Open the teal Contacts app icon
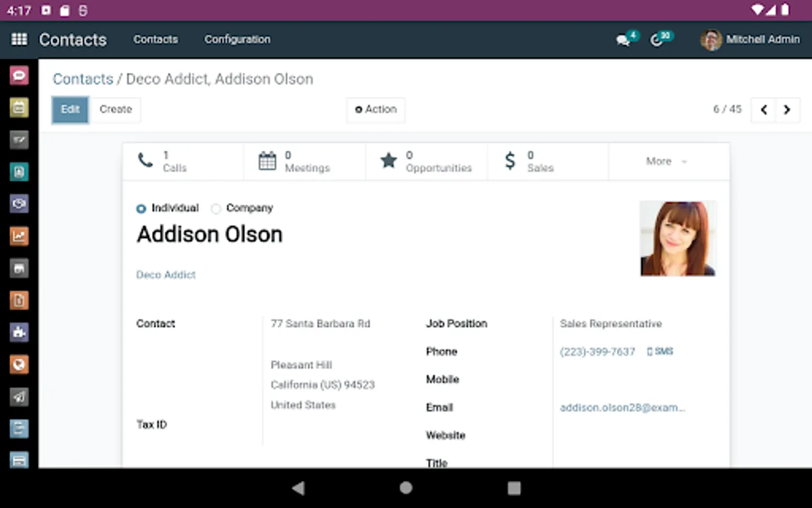812x508 pixels. point(19,172)
